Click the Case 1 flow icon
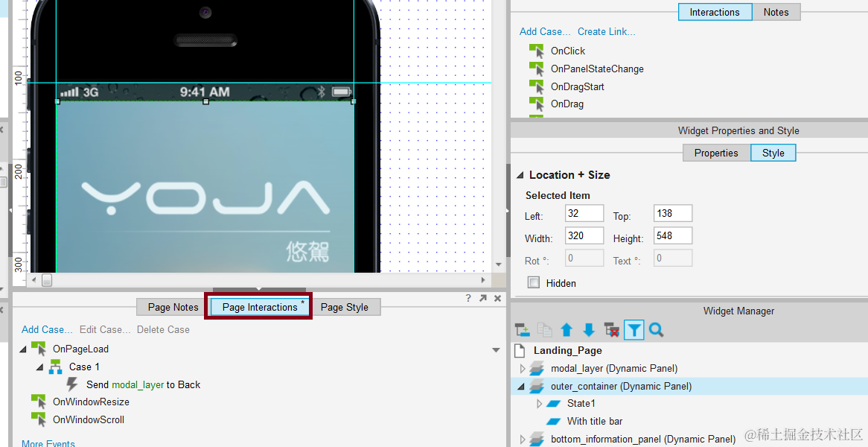Image resolution: width=868 pixels, height=447 pixels. pos(55,367)
